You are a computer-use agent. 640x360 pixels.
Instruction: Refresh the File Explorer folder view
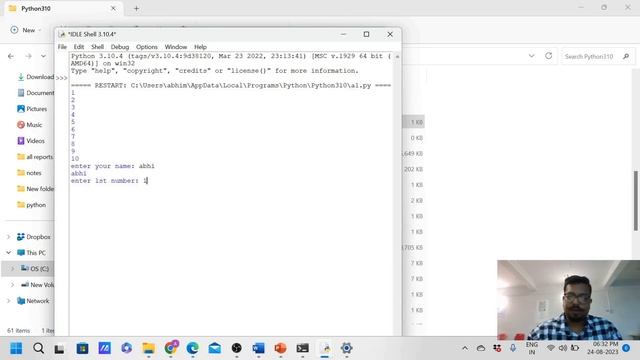click(549, 56)
